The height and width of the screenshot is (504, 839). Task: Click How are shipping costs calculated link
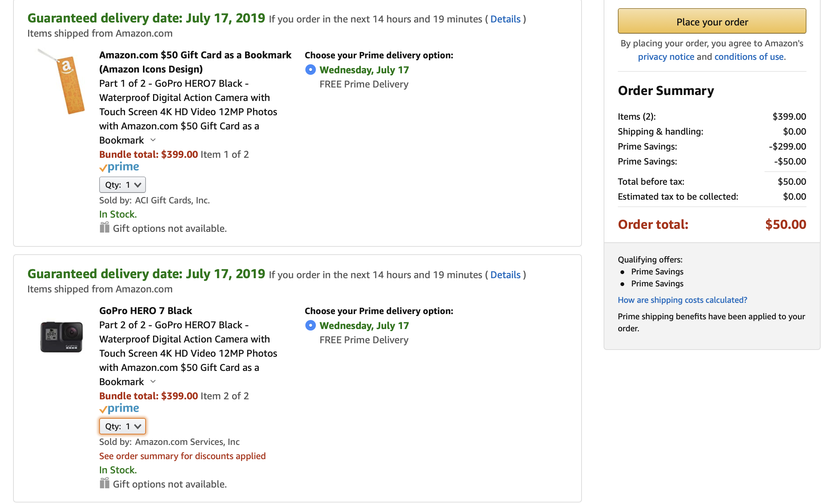coord(682,300)
